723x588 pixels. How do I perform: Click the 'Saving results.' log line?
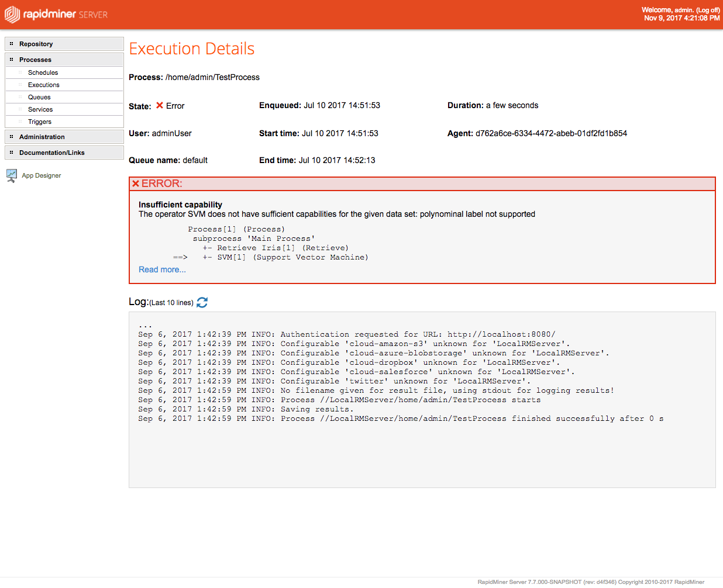[x=246, y=409]
